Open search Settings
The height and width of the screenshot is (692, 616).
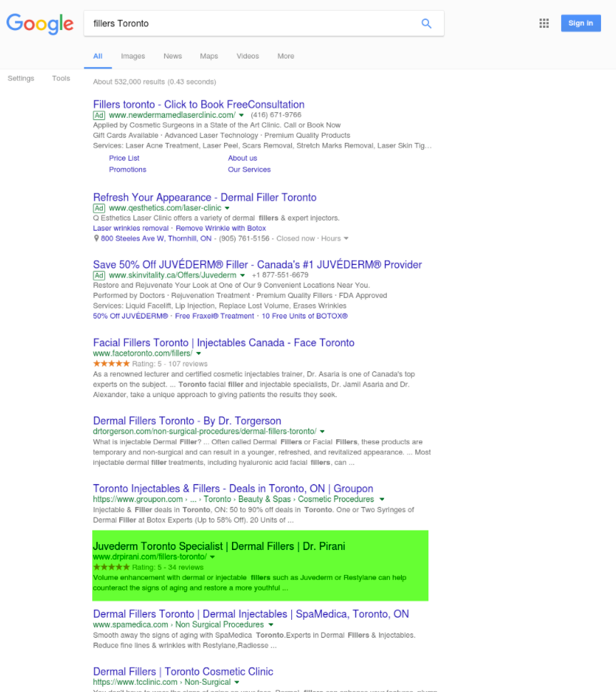pos(21,79)
